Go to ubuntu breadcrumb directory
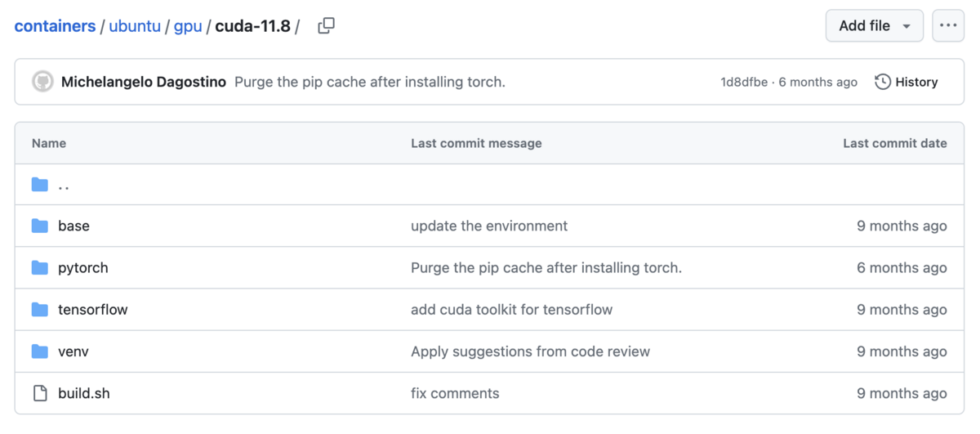Screen dimensions: 980x434 tap(135, 26)
